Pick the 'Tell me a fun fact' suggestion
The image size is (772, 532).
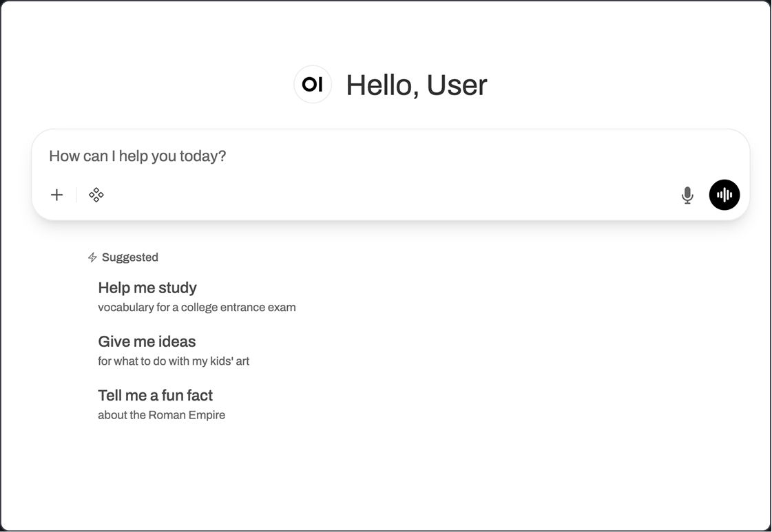[155, 395]
